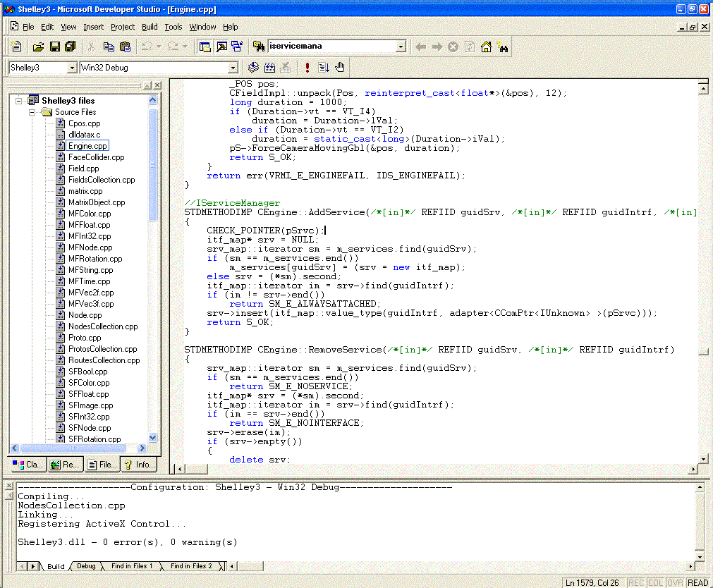Click the New Text File toolbar icon
713x588 pixels.
pyautogui.click(x=16, y=47)
